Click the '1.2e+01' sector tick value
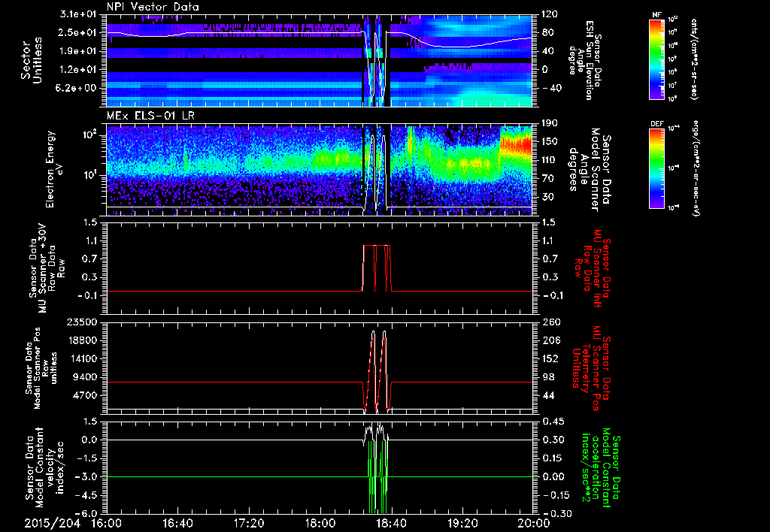The image size is (770, 532). pyautogui.click(x=79, y=70)
